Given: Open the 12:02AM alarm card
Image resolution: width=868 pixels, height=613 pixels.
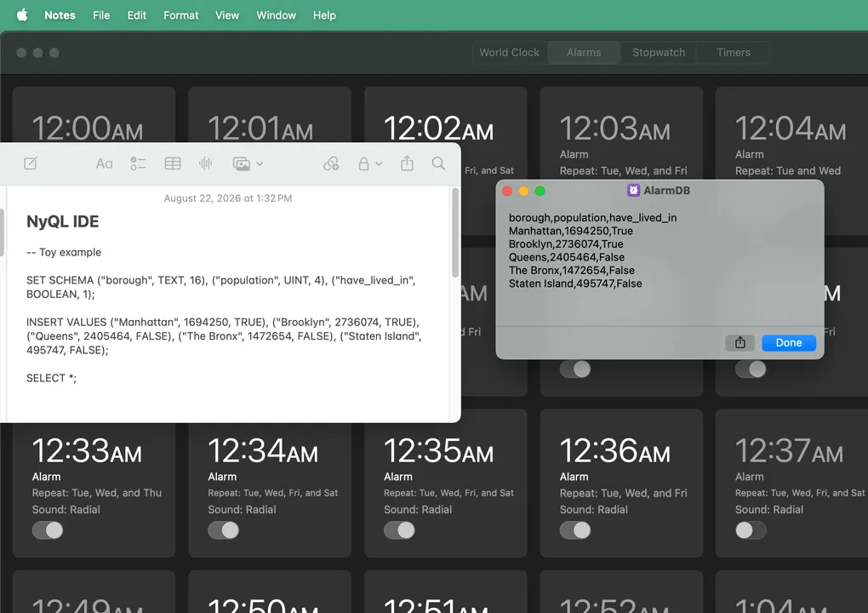Looking at the screenshot, I should [446, 115].
